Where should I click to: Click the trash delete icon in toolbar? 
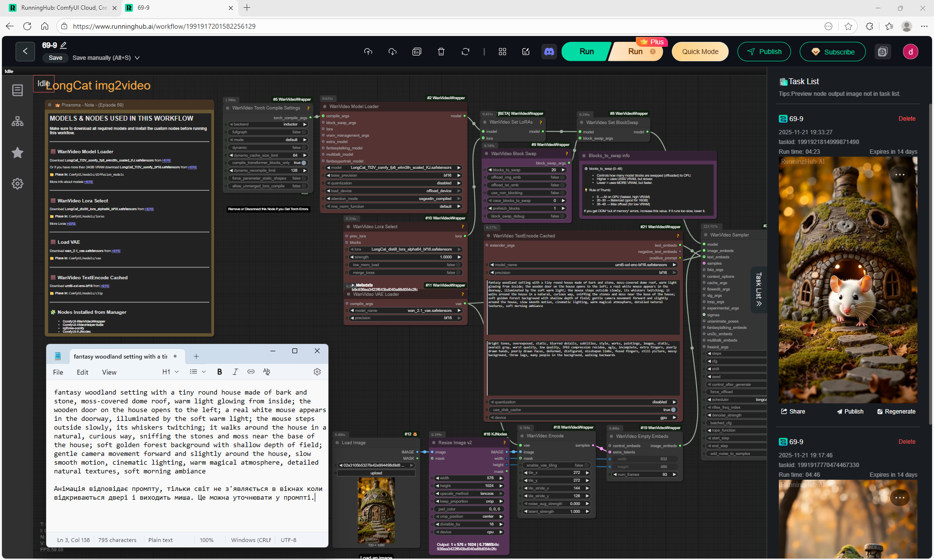coord(441,52)
